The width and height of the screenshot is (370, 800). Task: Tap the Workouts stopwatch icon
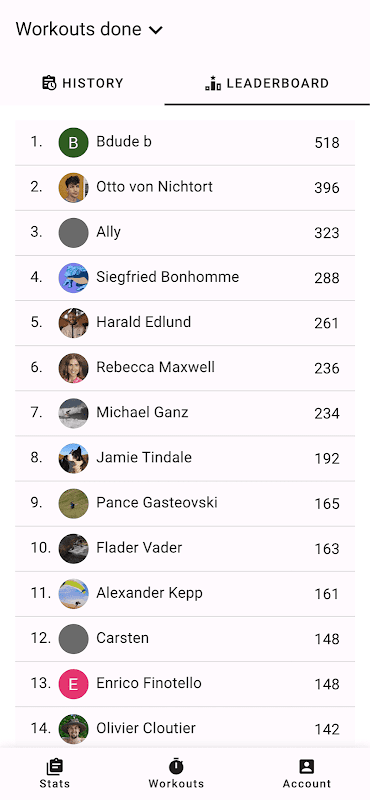[x=176, y=766]
